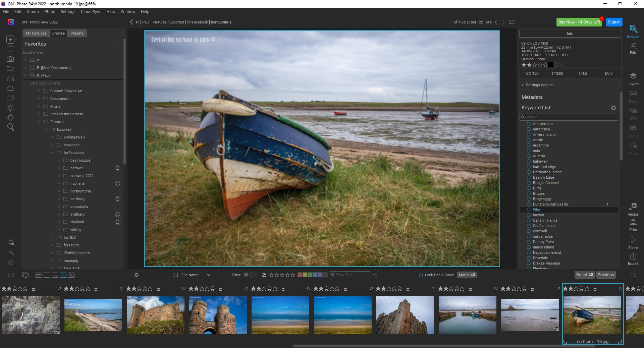The height and width of the screenshot is (348, 644).
Task: Click the Buy Now button
Action: point(579,22)
